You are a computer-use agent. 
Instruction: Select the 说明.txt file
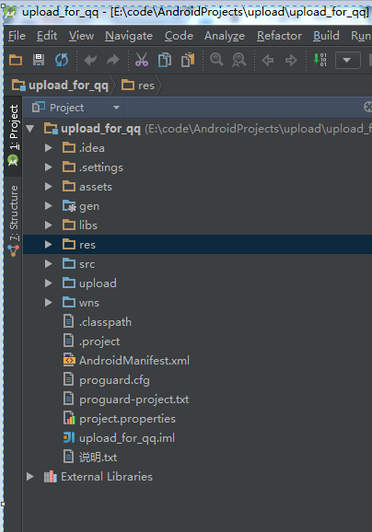(x=98, y=457)
